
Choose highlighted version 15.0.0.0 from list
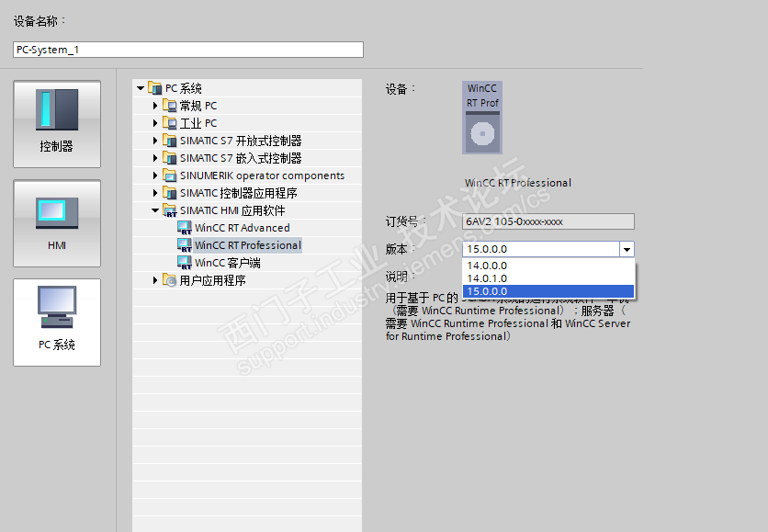548,291
